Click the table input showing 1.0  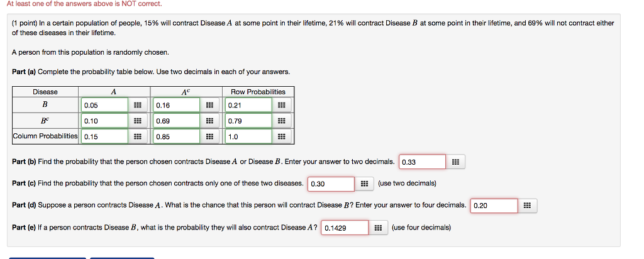click(x=249, y=136)
